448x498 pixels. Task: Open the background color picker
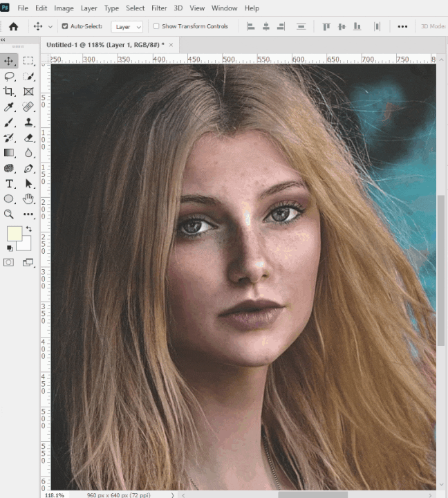[26, 245]
